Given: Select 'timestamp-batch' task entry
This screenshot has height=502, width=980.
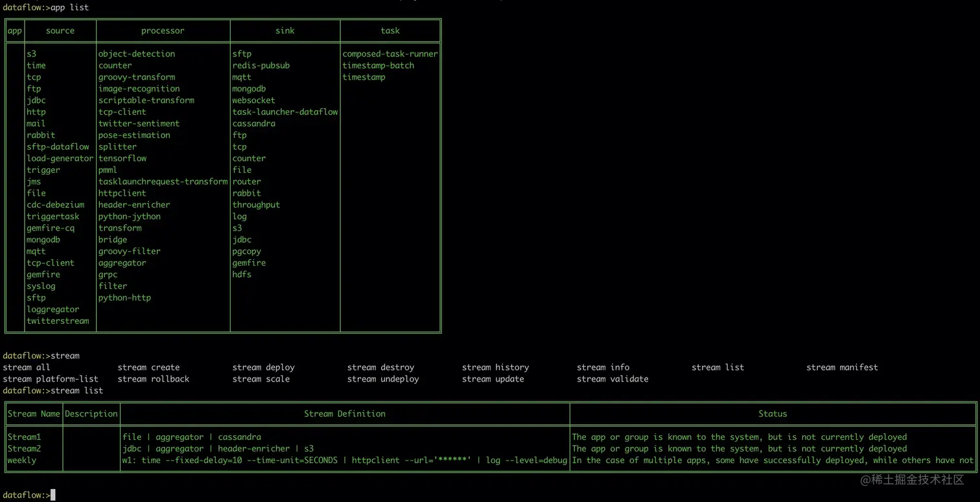Looking at the screenshot, I should [x=379, y=65].
